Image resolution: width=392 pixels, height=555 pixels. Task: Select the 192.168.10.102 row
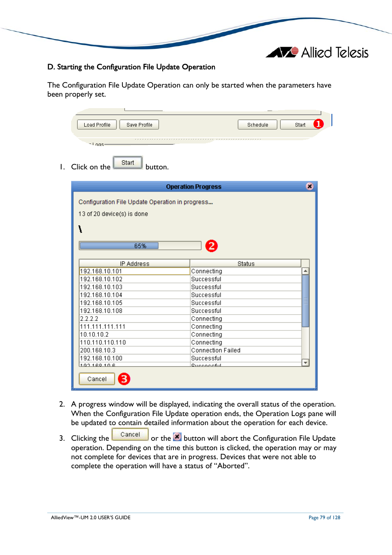click(x=190, y=279)
